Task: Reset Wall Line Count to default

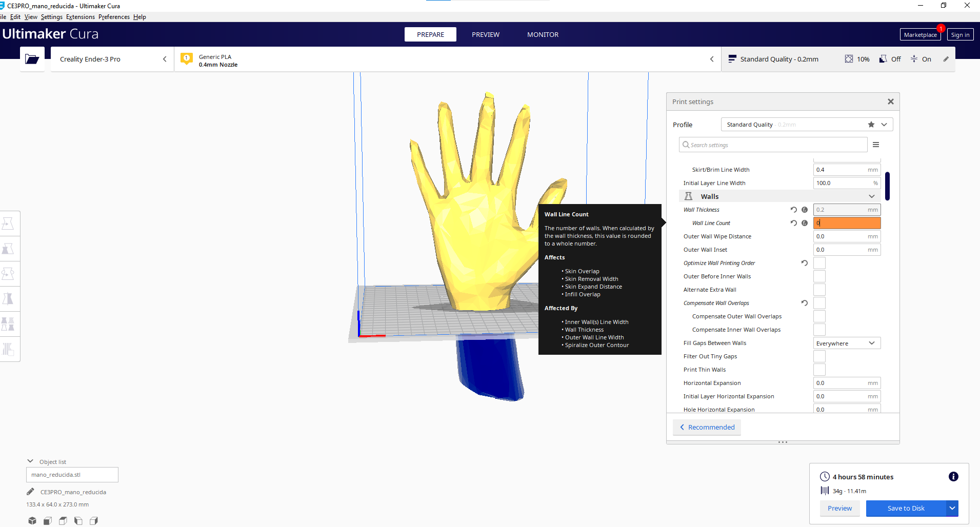Action: pos(793,223)
